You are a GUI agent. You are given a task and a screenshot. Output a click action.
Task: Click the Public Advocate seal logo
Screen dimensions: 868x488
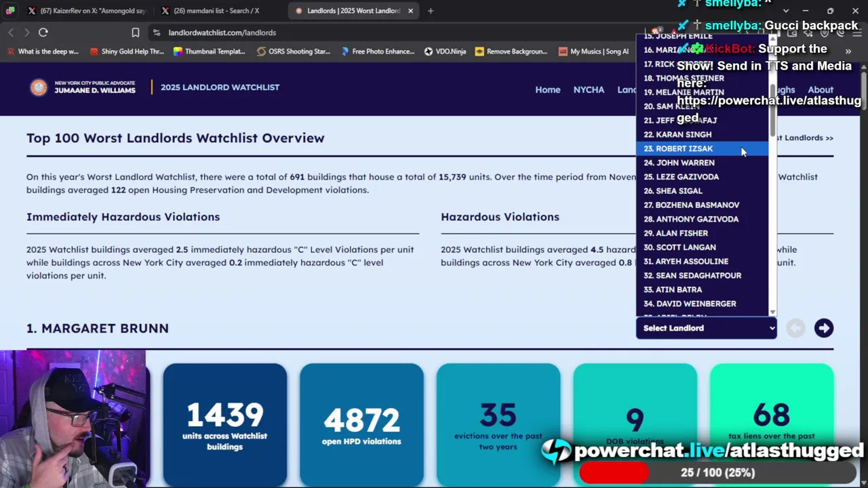(x=39, y=87)
